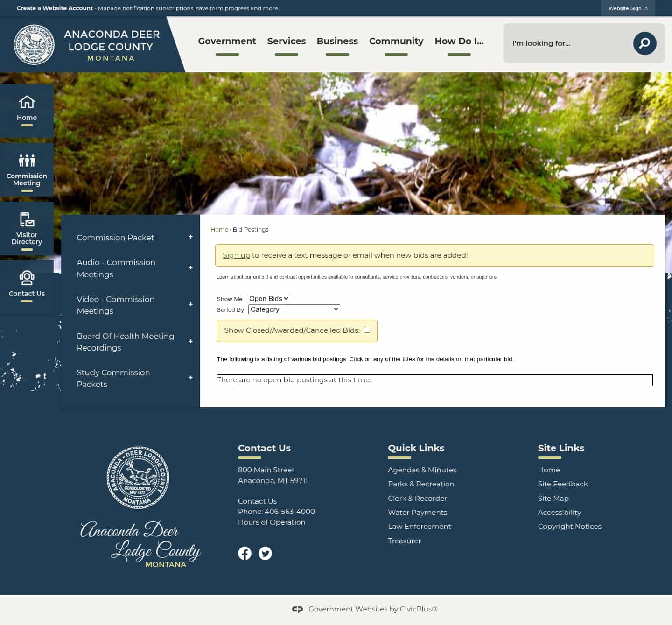Click Hours of Operation link

pos(272,522)
